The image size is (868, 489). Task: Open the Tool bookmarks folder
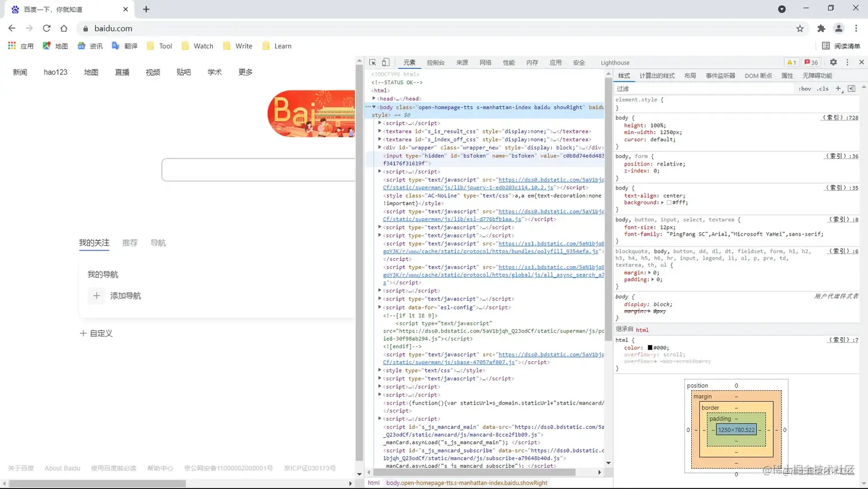click(160, 46)
